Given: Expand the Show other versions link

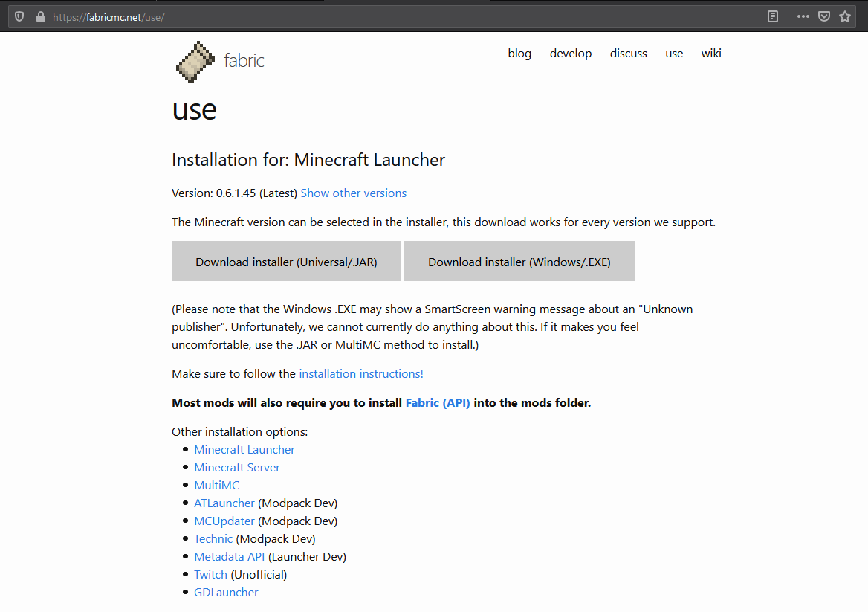Looking at the screenshot, I should point(354,193).
